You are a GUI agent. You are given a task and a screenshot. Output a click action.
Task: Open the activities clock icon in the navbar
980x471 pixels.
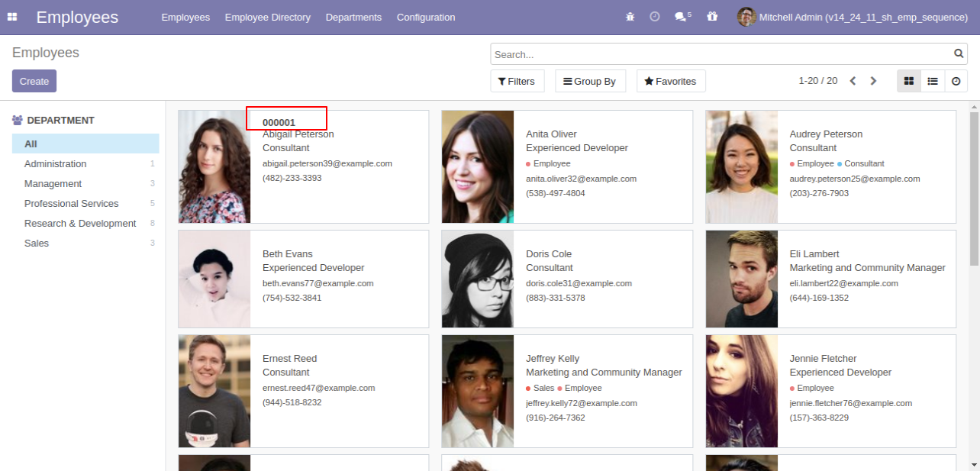pos(655,17)
